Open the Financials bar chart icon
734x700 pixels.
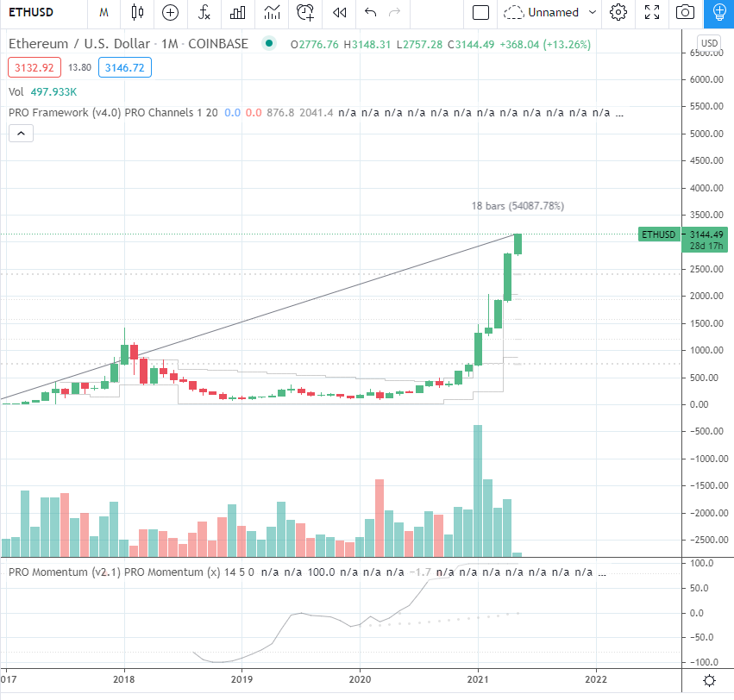tap(238, 12)
